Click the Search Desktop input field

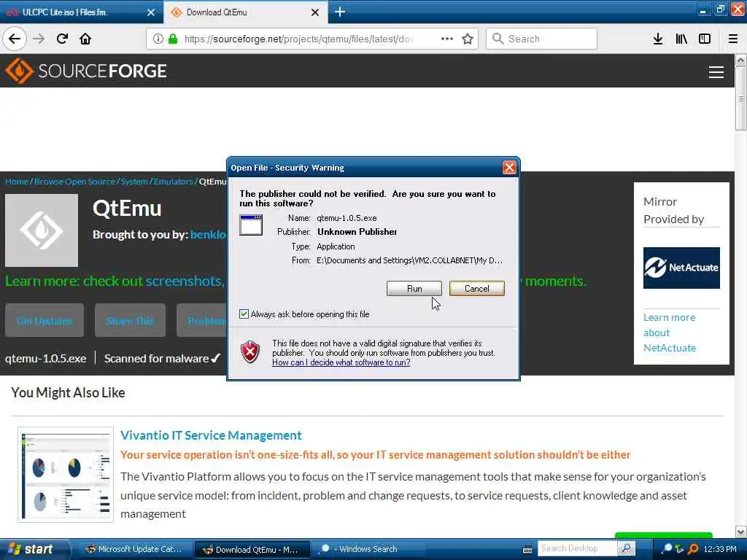click(x=578, y=548)
